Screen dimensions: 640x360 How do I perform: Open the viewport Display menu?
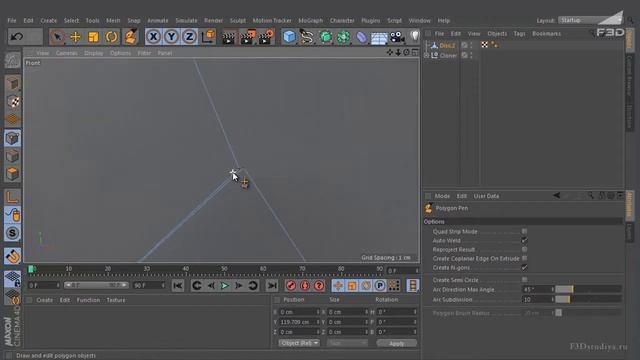coord(93,53)
